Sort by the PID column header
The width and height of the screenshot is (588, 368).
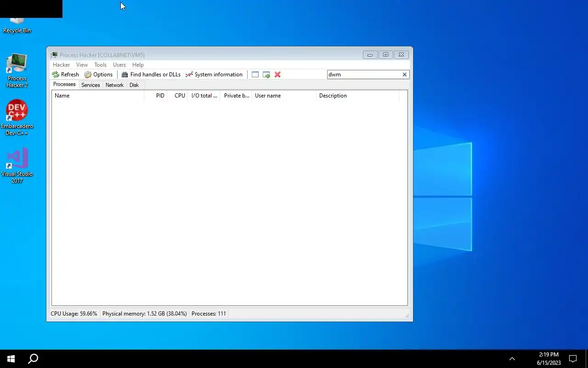(156, 96)
